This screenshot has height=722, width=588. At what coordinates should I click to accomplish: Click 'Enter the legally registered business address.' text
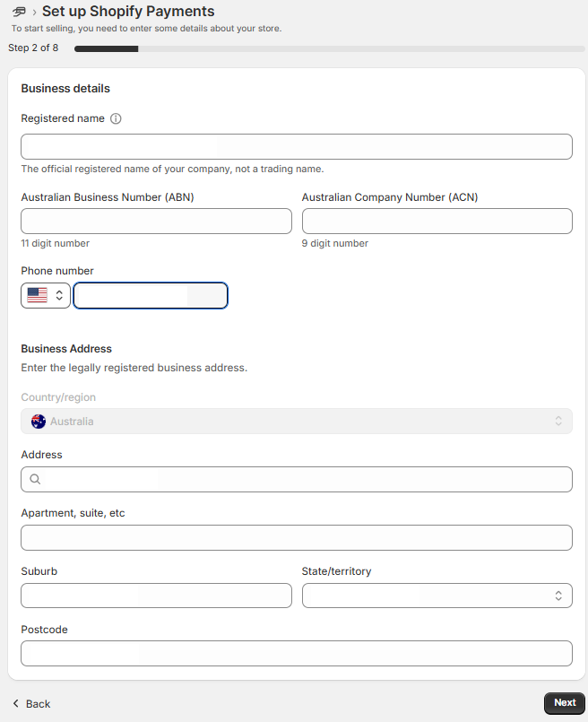[x=134, y=368]
